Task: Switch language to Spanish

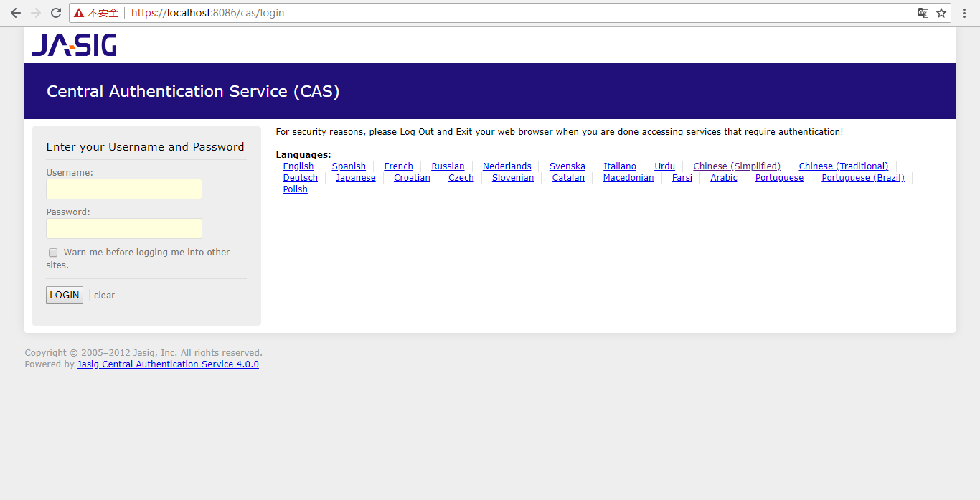Action: (x=349, y=166)
